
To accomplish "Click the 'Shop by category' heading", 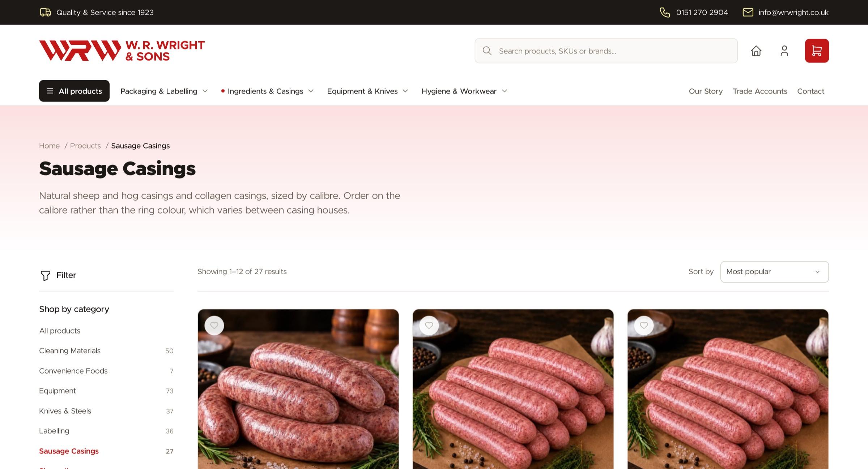I will (74, 309).
